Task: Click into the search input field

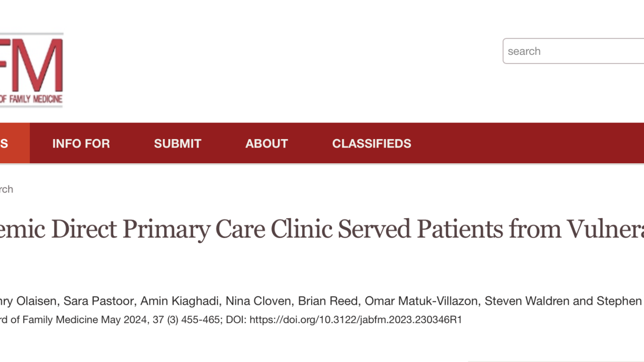Action: [x=573, y=51]
